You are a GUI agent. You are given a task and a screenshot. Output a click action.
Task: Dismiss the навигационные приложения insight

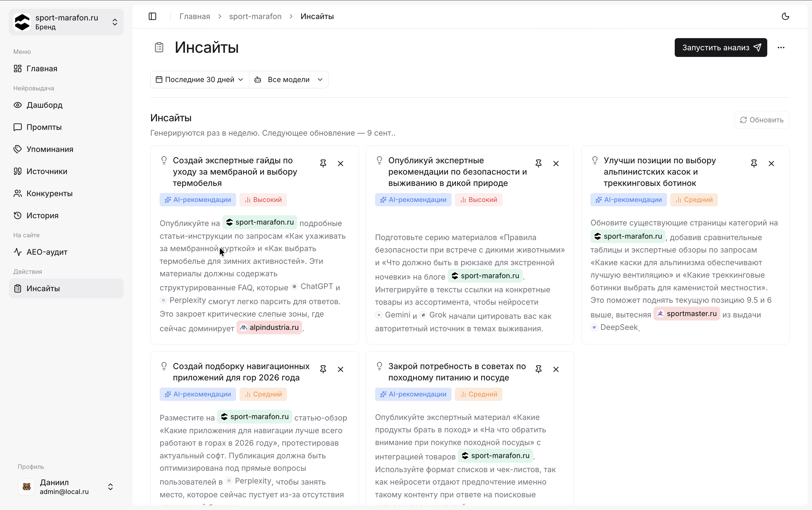[x=341, y=369]
